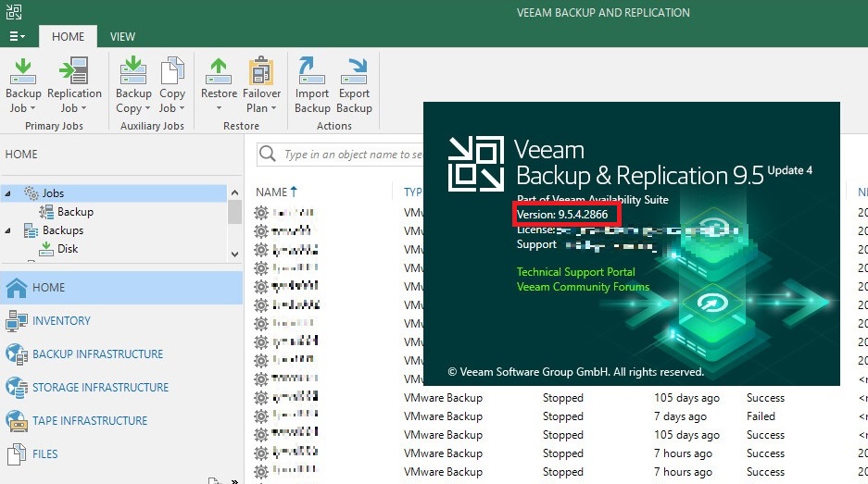Open the INVENTORY view in sidebar
The height and width of the screenshot is (484, 868).
pos(121,321)
